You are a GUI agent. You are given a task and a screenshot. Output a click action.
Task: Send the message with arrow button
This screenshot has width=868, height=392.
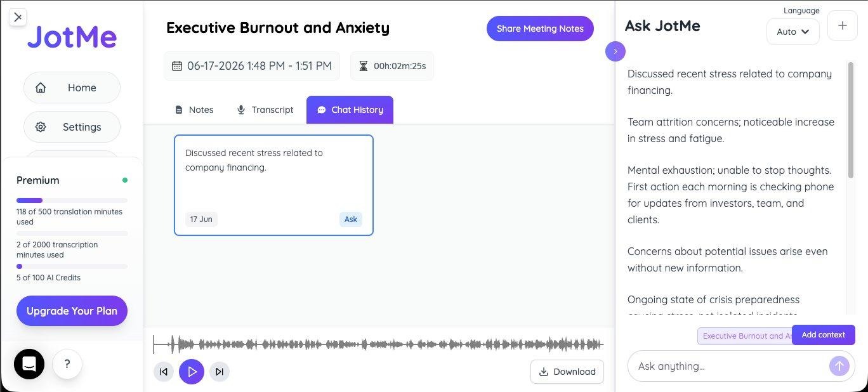(839, 366)
